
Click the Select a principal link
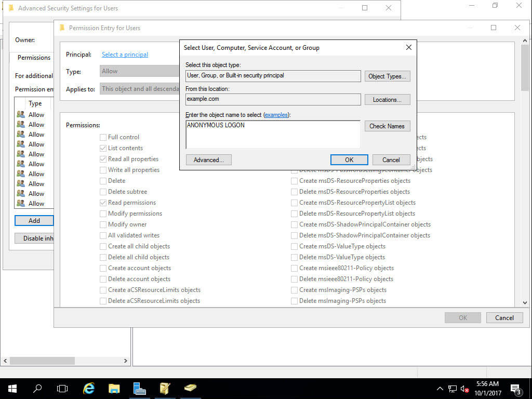coord(124,54)
